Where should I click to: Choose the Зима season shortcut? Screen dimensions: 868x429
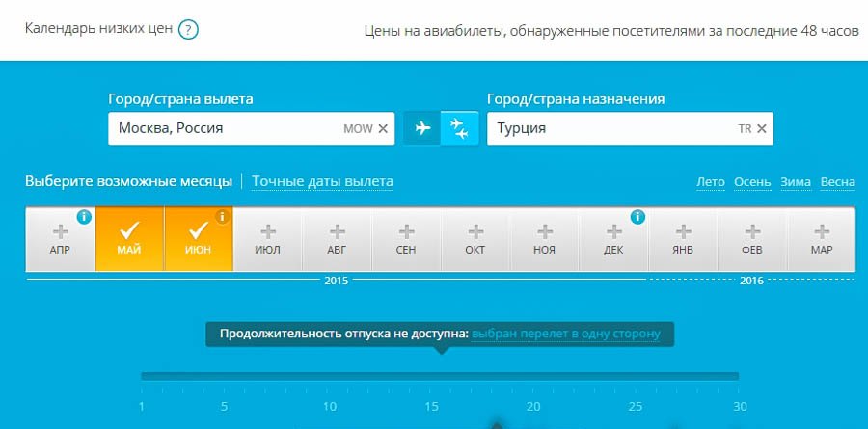click(x=796, y=182)
